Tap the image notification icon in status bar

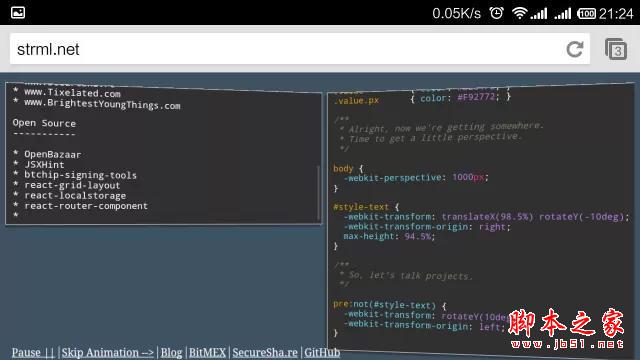click(x=18, y=13)
